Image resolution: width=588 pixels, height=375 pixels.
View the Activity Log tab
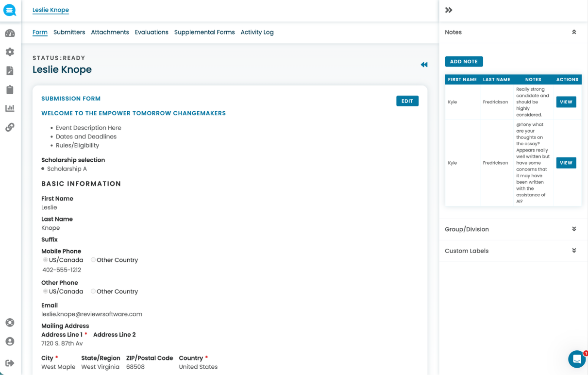coord(257,32)
